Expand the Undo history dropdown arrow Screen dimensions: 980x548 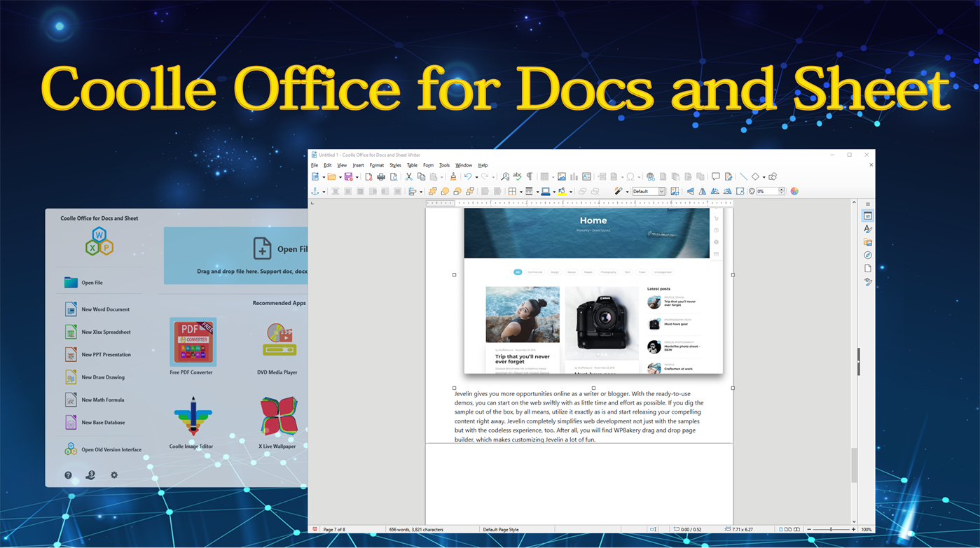point(476,176)
